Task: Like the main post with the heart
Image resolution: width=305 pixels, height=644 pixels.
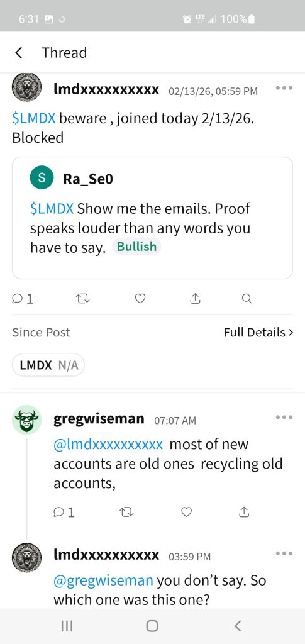Action: pyautogui.click(x=140, y=299)
